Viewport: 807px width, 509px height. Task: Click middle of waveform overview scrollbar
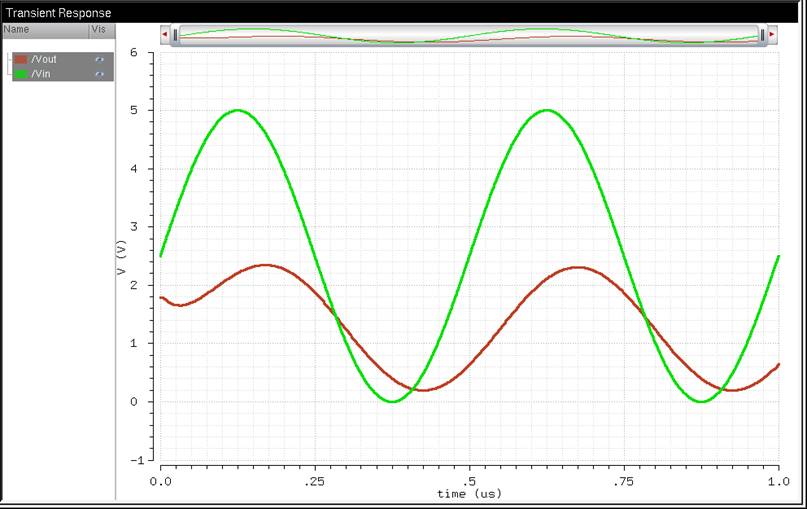(469, 35)
